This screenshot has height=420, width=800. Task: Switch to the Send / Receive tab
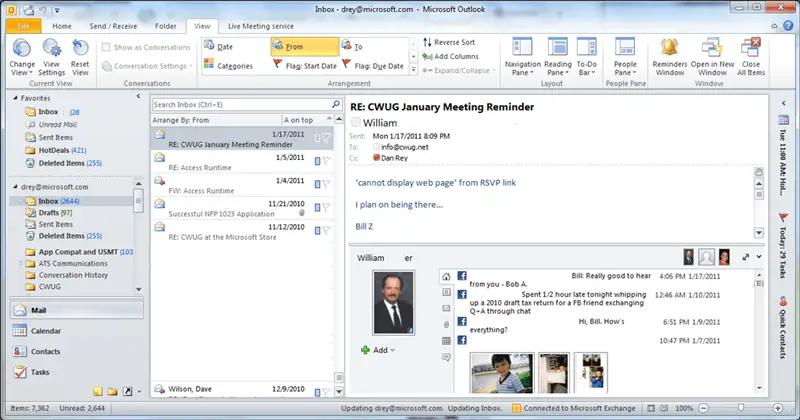tap(113, 26)
